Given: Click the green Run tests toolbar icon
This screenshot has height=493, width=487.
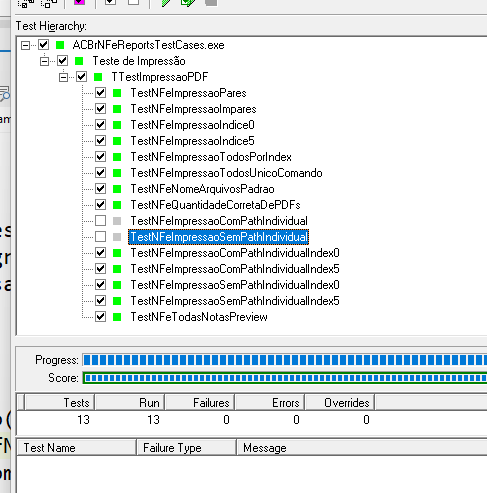Looking at the screenshot, I should 166,3.
